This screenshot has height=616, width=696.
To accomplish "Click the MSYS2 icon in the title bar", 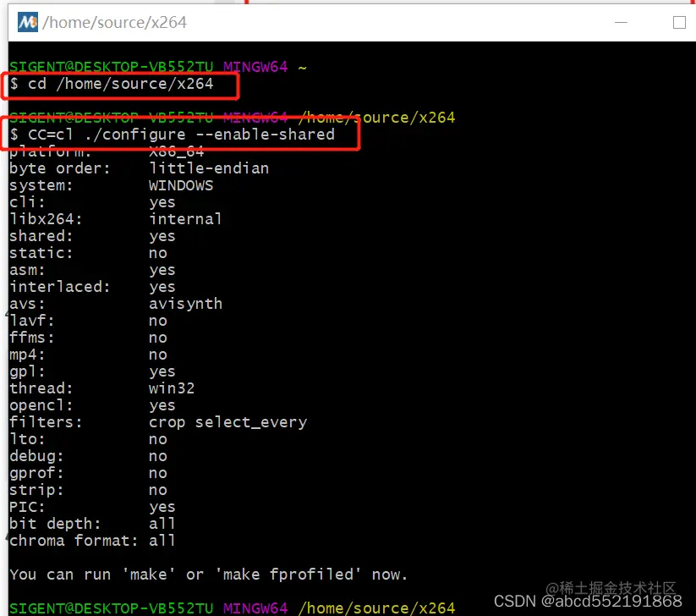I will click(x=28, y=22).
